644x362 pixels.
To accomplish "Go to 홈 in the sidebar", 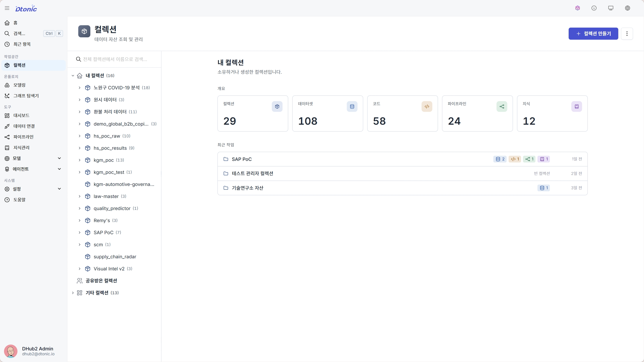I will coord(34,23).
